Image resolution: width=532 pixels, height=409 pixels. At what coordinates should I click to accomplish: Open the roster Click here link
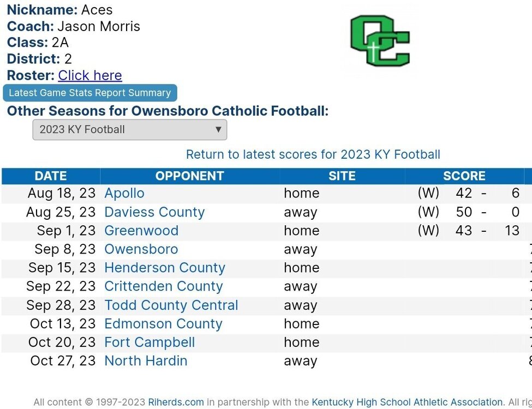click(90, 75)
